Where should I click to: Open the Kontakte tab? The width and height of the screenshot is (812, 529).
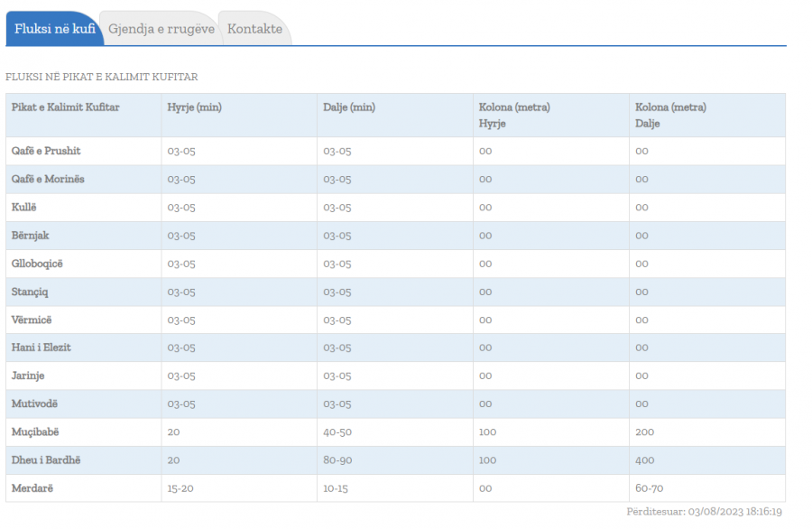[254, 29]
